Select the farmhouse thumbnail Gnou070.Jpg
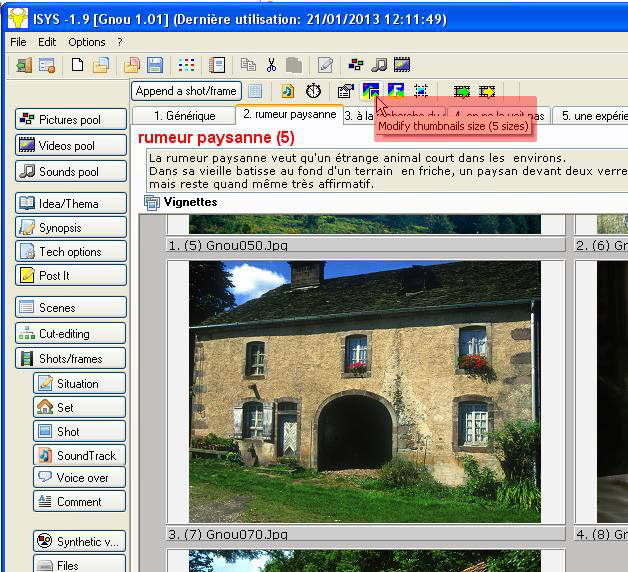Image resolution: width=628 pixels, height=572 pixels. click(x=365, y=392)
